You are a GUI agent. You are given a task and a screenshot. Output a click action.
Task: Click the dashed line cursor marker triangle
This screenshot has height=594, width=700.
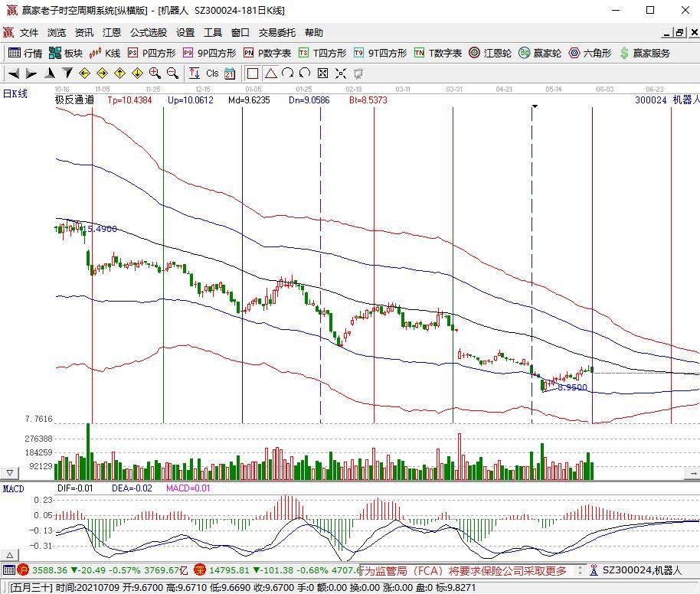coord(535,106)
